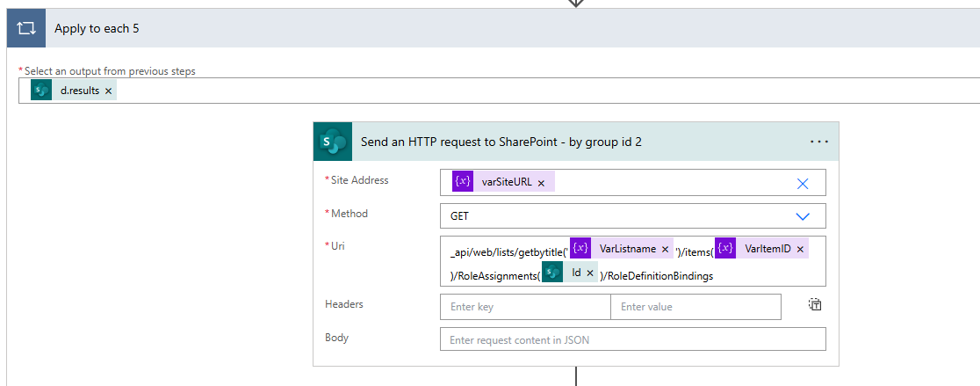
Task: Click the varSiteURL variable icon
Action: (x=463, y=183)
